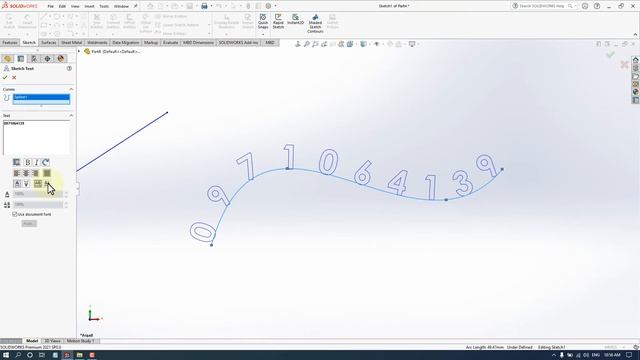
Task: Confirm Sketch Text with the green checkmark
Action: tap(5, 78)
